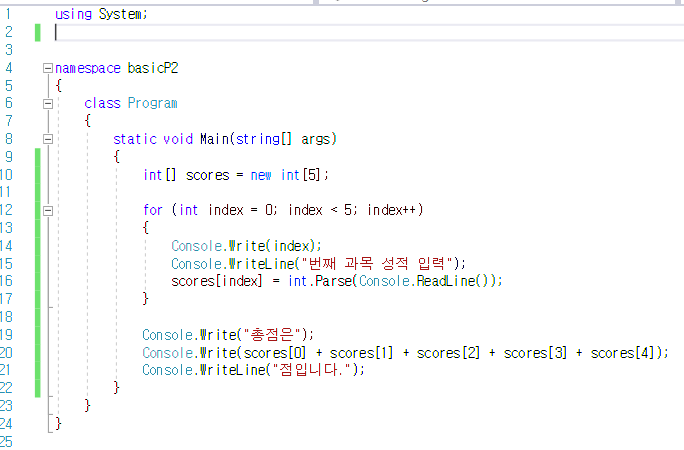Click 'scores[0]' on line 20
This screenshot has width=684, height=450.
click(x=275, y=353)
